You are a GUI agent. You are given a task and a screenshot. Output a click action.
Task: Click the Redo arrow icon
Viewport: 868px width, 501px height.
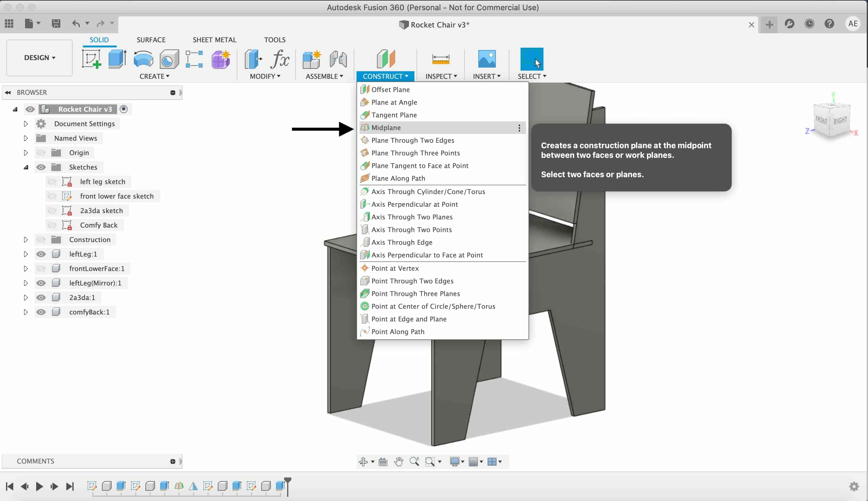click(x=100, y=24)
